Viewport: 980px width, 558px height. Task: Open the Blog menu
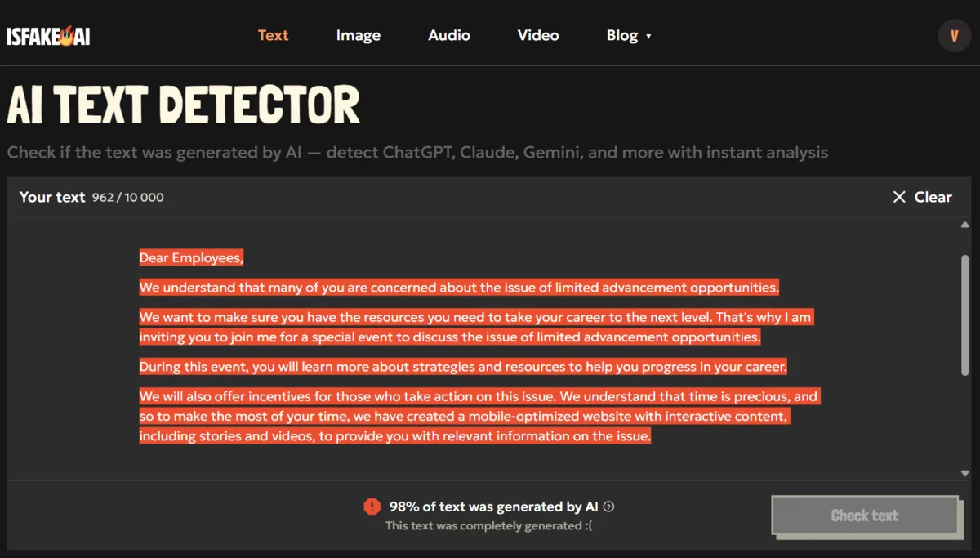tap(622, 35)
